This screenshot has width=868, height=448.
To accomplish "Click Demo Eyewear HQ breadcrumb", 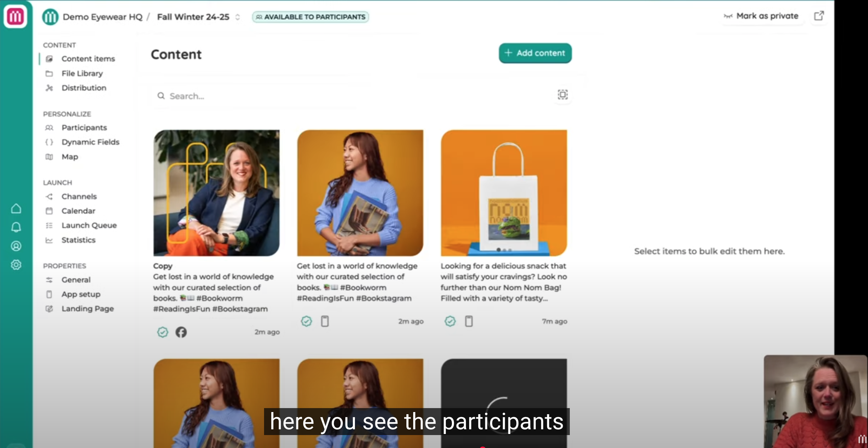I will [102, 17].
